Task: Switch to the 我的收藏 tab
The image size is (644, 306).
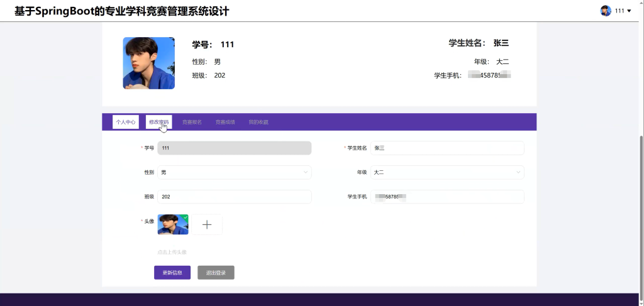Action: pos(258,122)
